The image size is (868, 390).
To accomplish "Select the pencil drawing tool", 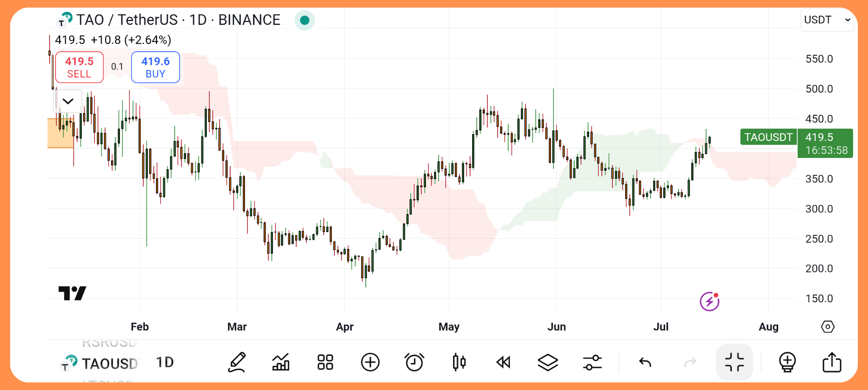I will [237, 362].
